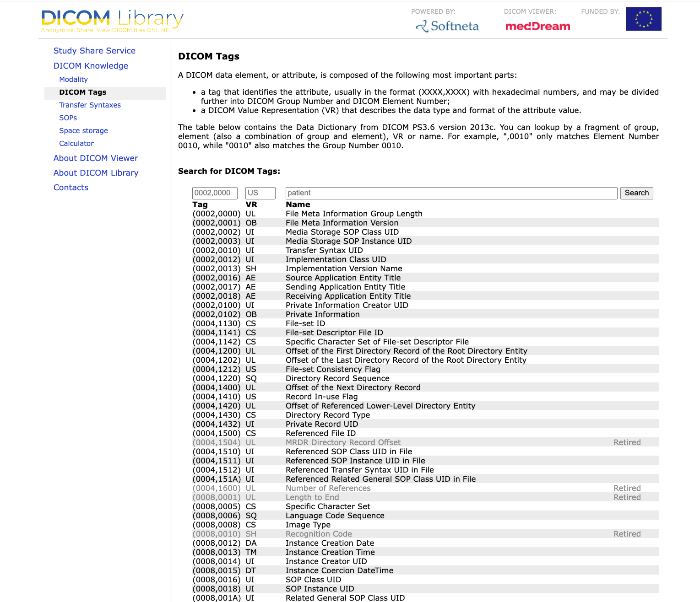The height and width of the screenshot is (602, 700).
Task: Open the Contacts page
Action: [71, 188]
